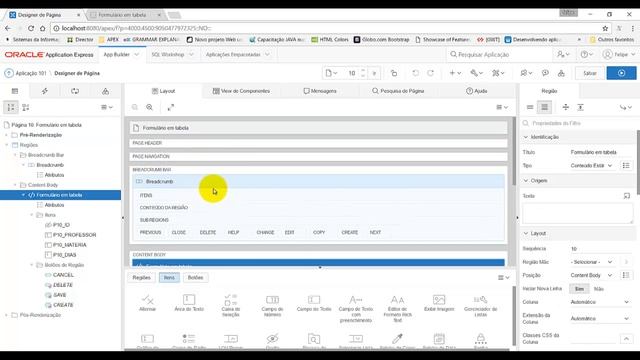Screen dimensions: 640x360
Task: Open the text editor icon beside Texto
Action: [x=627, y=196]
